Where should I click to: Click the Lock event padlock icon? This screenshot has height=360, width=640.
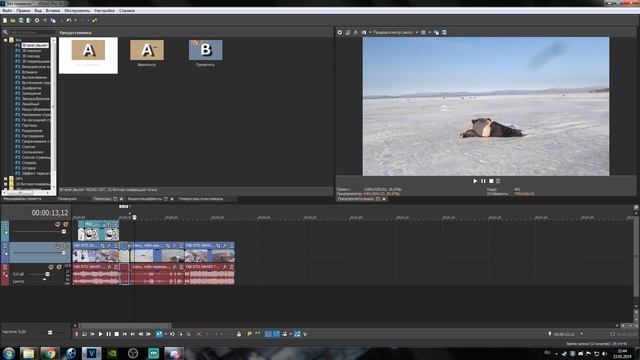click(239, 334)
